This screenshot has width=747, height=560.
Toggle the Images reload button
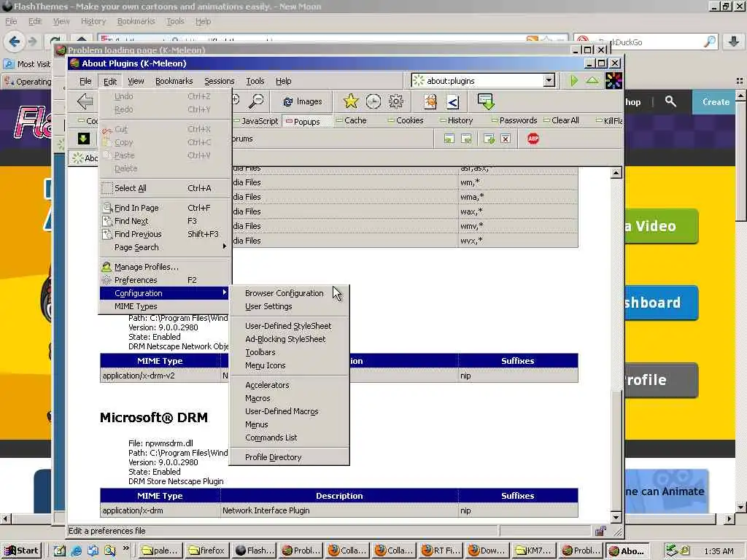(303, 101)
